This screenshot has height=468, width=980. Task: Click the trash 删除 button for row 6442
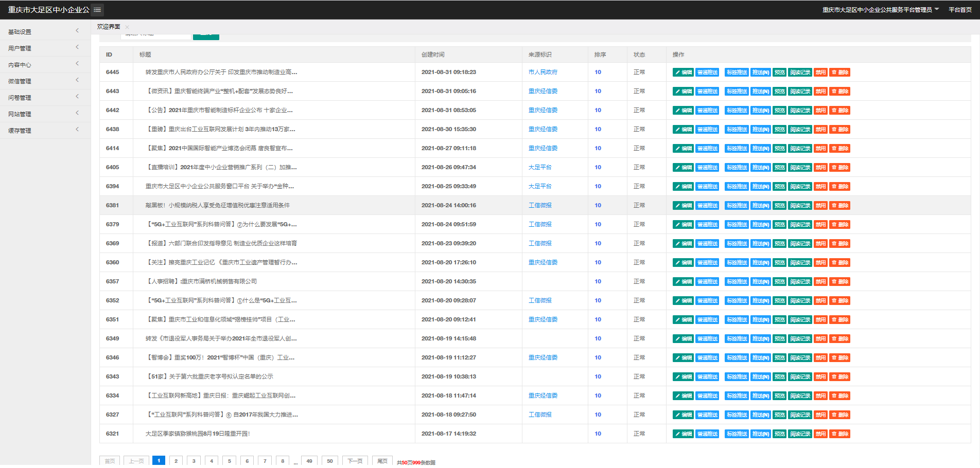click(x=840, y=111)
